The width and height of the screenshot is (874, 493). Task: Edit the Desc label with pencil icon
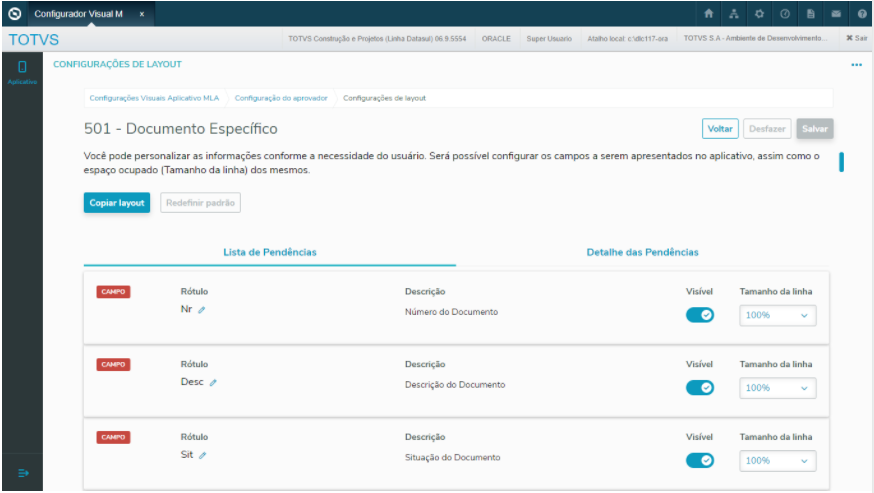[213, 383]
